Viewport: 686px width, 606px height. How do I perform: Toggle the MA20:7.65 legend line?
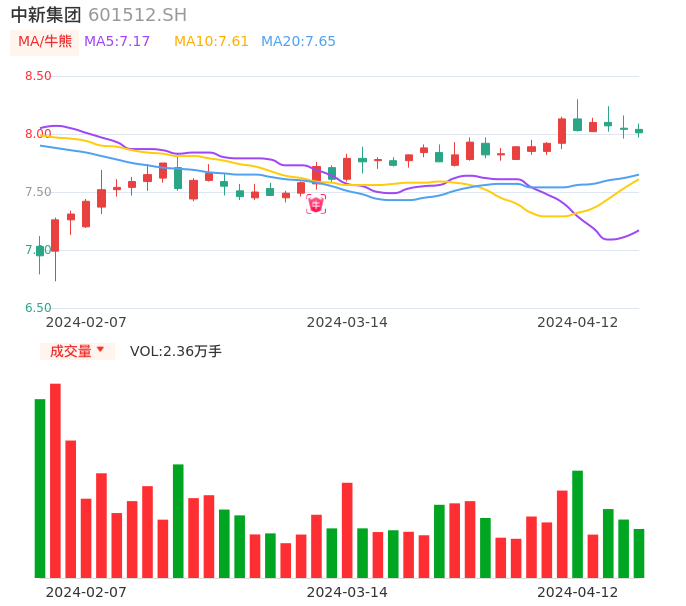point(298,42)
